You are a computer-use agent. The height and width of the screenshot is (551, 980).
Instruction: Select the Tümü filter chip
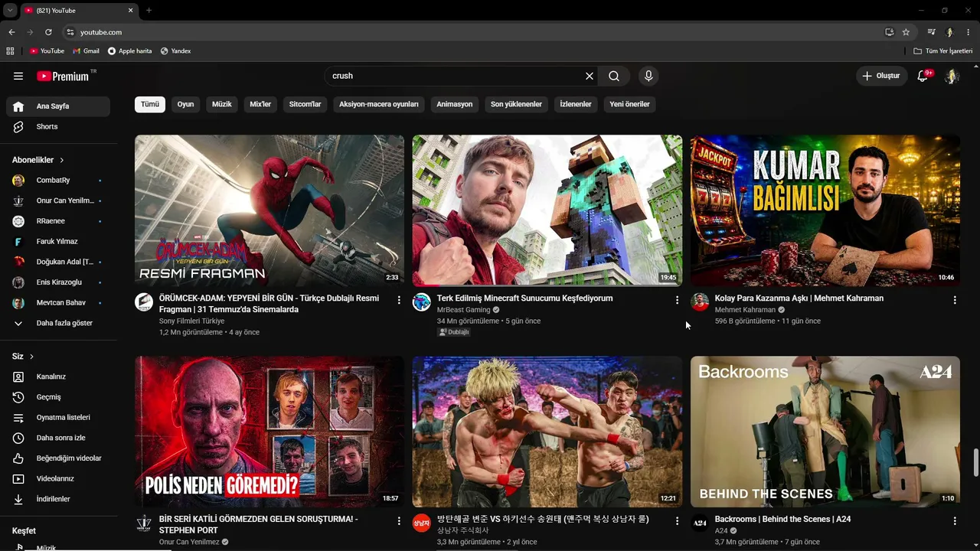pyautogui.click(x=150, y=104)
